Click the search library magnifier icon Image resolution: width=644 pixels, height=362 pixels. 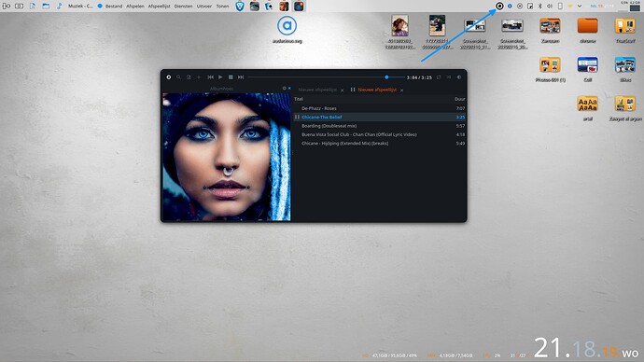pos(178,77)
